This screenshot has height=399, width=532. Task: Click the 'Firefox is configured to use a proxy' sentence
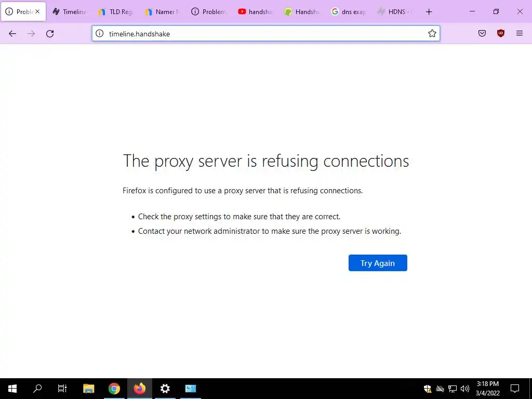click(243, 191)
